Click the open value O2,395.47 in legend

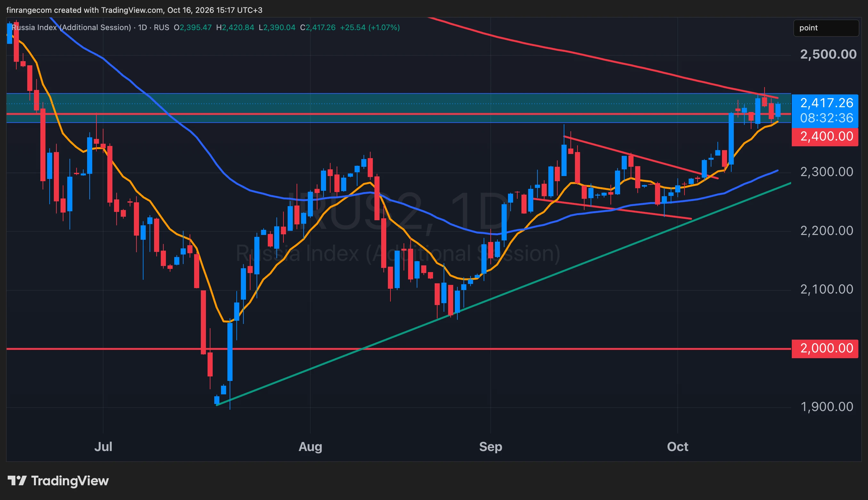(x=192, y=28)
